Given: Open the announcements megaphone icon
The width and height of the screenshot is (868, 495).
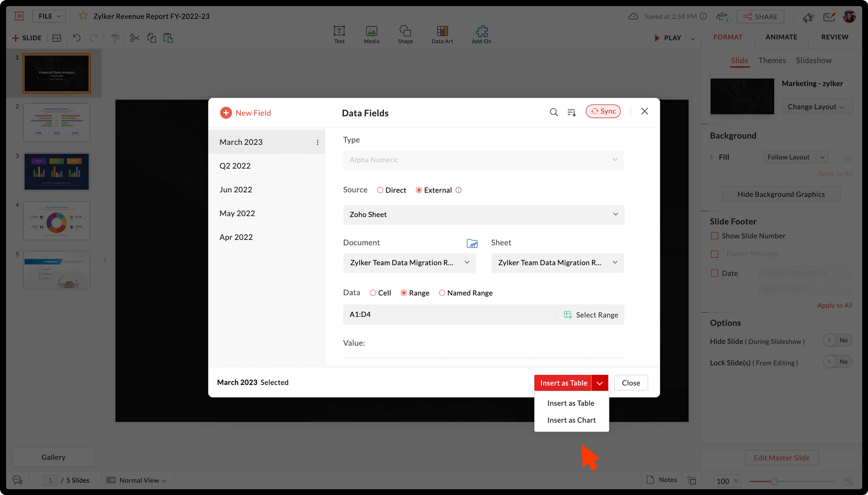Looking at the screenshot, I should (x=808, y=17).
